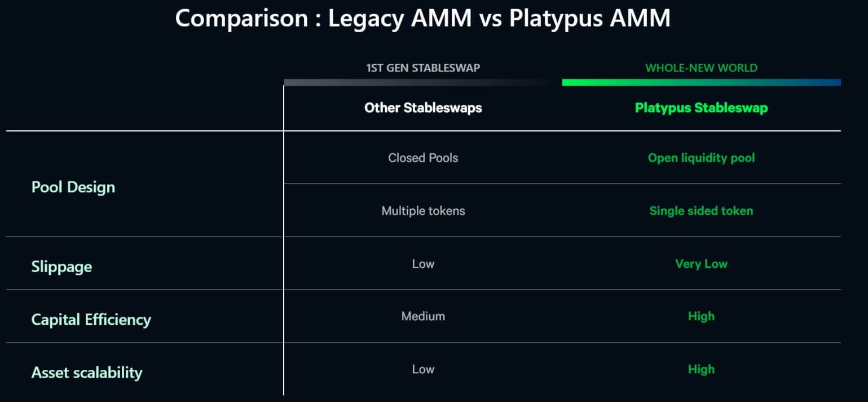Select the 'Multiple tokens' cell

coord(423,211)
